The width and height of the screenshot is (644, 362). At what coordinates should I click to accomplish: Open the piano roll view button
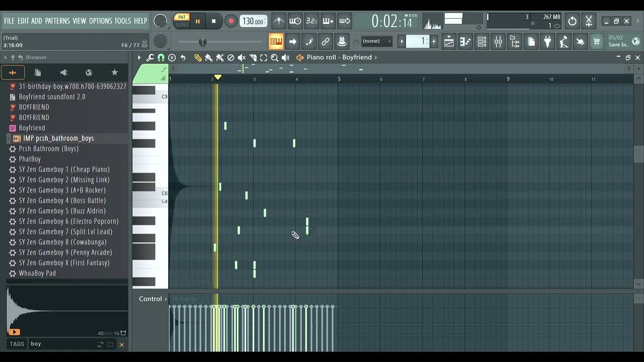tap(465, 42)
